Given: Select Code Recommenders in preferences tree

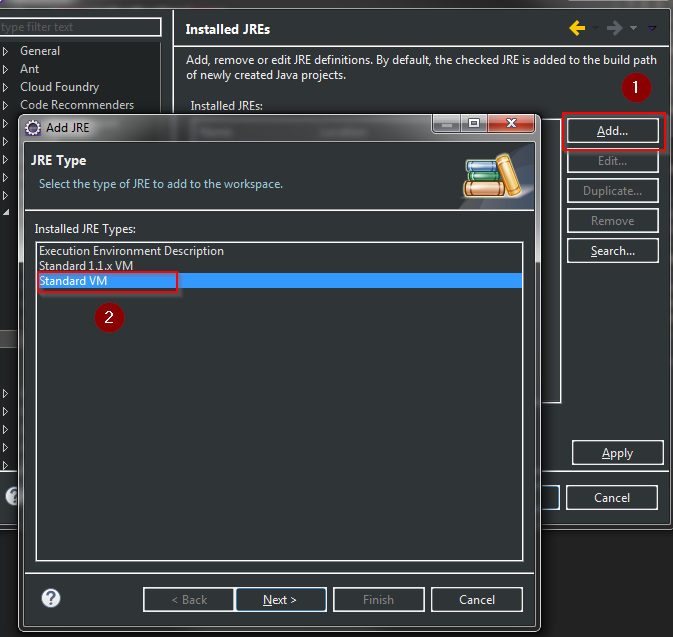Looking at the screenshot, I should pos(77,105).
